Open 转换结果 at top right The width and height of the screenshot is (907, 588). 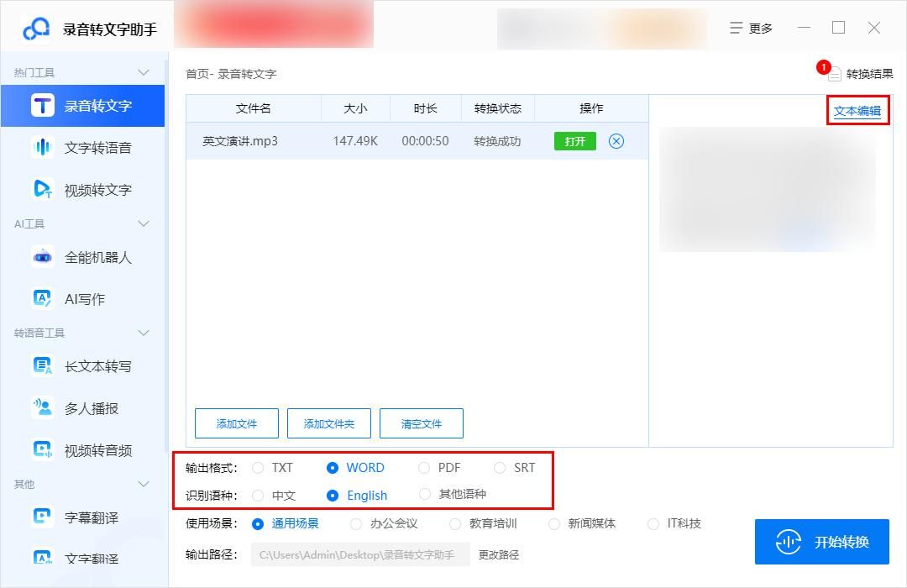tap(860, 74)
